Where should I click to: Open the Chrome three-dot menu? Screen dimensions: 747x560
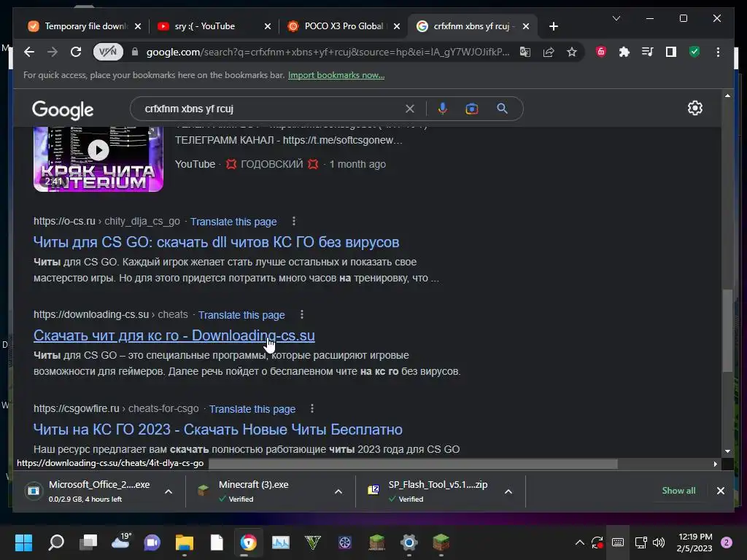pyautogui.click(x=718, y=52)
